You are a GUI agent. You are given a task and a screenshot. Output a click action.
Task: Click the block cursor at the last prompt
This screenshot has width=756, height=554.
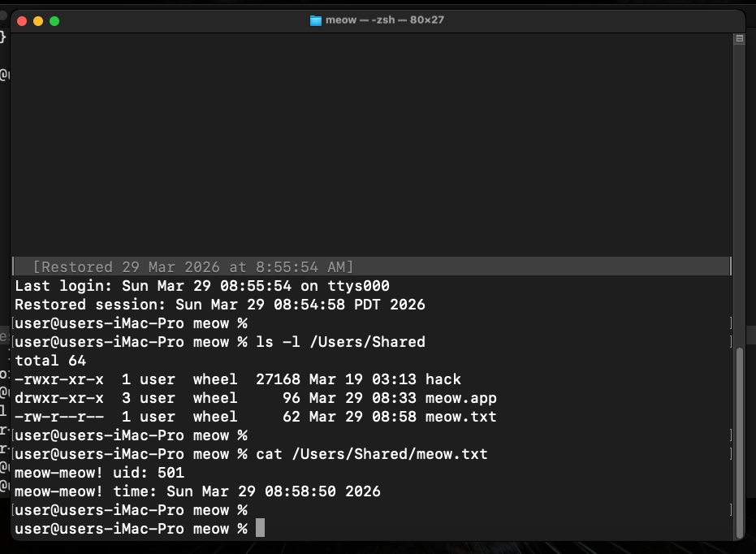click(260, 529)
